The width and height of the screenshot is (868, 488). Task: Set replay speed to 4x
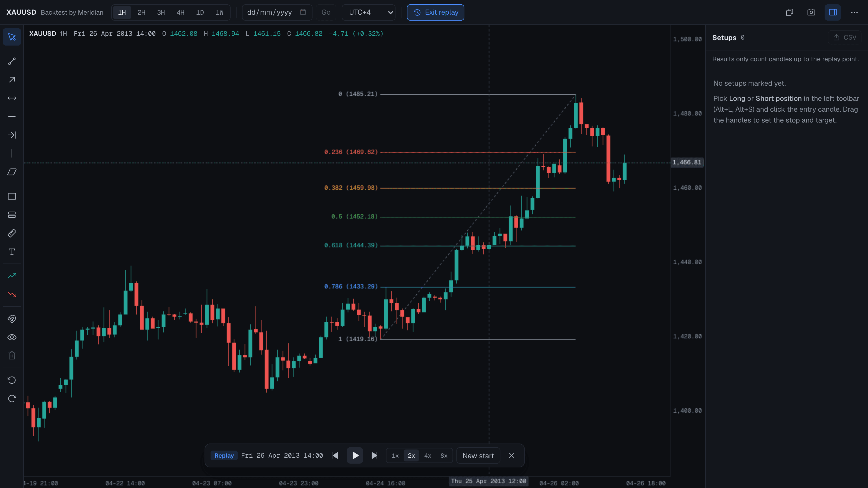tap(427, 456)
